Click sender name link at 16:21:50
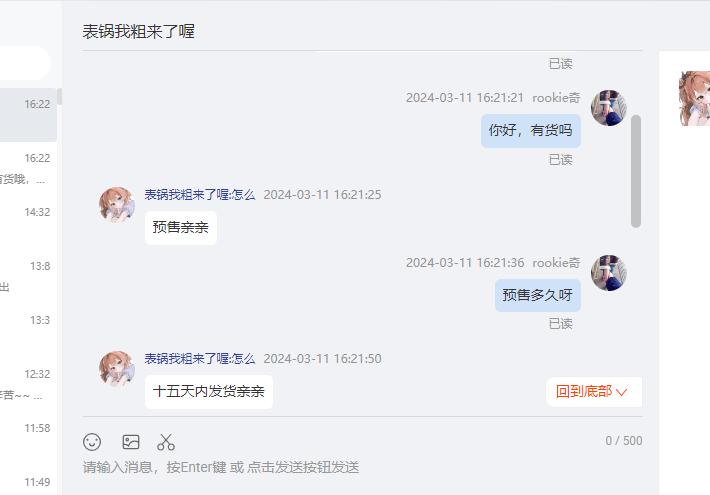The height and width of the screenshot is (495, 710). [x=200, y=359]
